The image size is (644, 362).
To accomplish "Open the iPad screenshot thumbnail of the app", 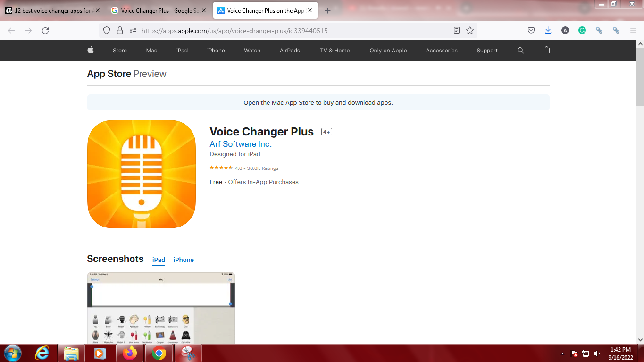I will [x=161, y=308].
